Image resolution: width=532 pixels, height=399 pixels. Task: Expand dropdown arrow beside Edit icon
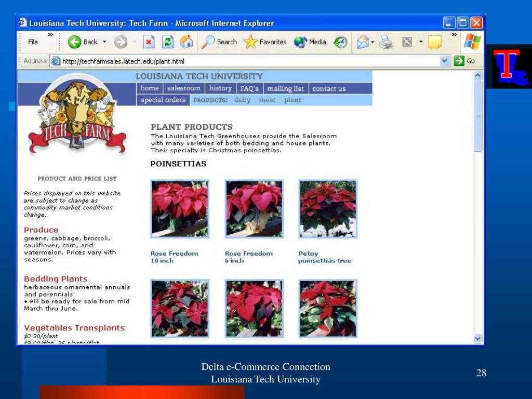point(421,42)
